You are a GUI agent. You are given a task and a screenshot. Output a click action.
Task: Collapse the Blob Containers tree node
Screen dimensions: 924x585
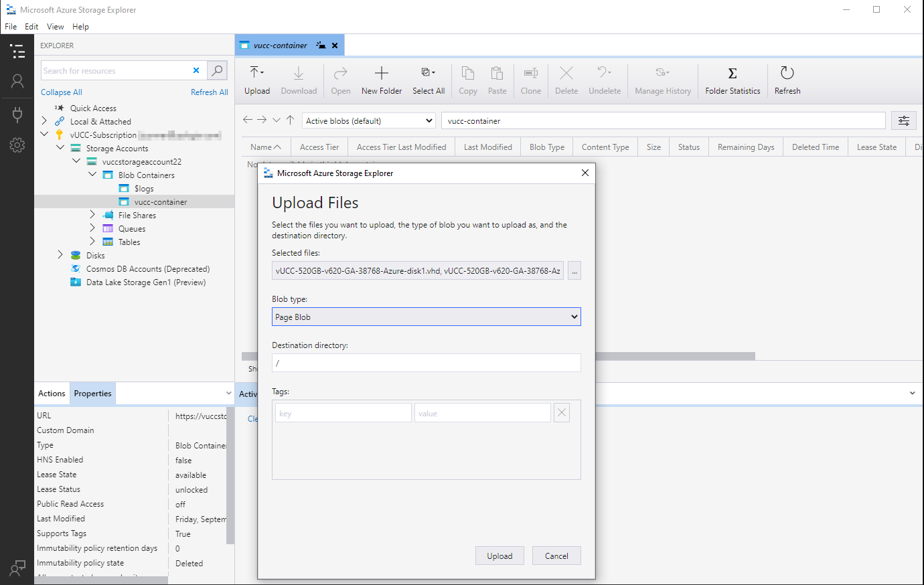(92, 175)
